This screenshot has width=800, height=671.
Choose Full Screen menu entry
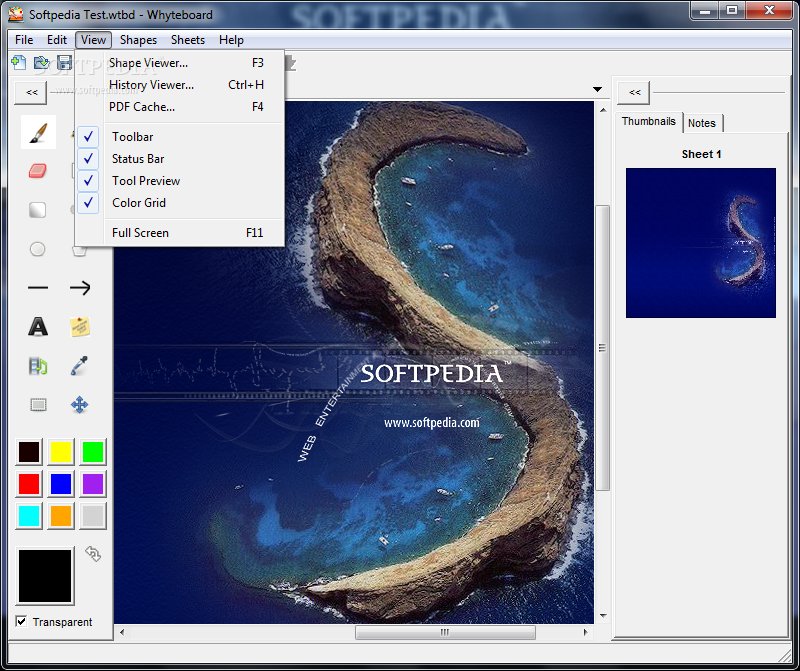click(x=179, y=233)
